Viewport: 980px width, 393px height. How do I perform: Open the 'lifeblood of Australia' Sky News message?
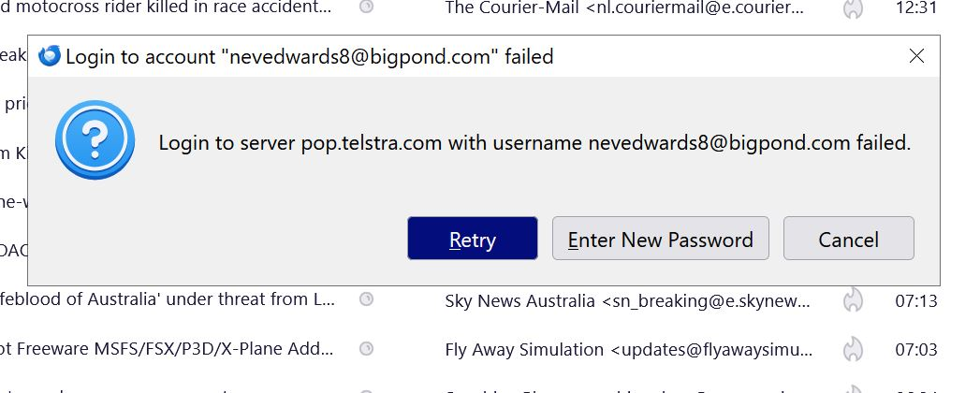click(168, 300)
